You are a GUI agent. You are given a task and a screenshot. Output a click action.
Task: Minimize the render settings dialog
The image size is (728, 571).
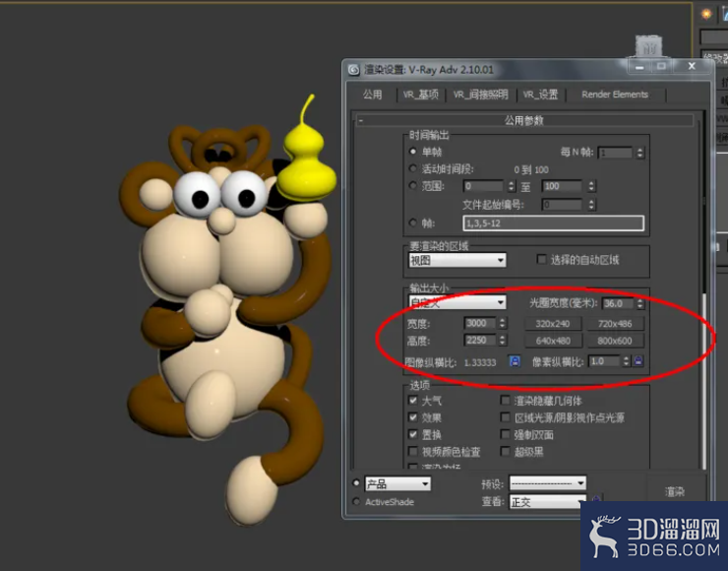point(639,67)
